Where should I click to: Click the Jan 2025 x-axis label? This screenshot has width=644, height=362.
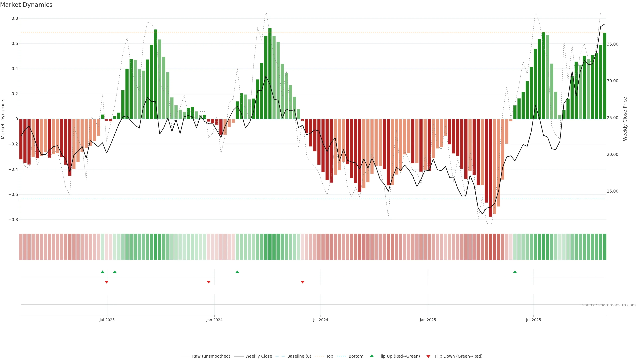(x=428, y=320)
